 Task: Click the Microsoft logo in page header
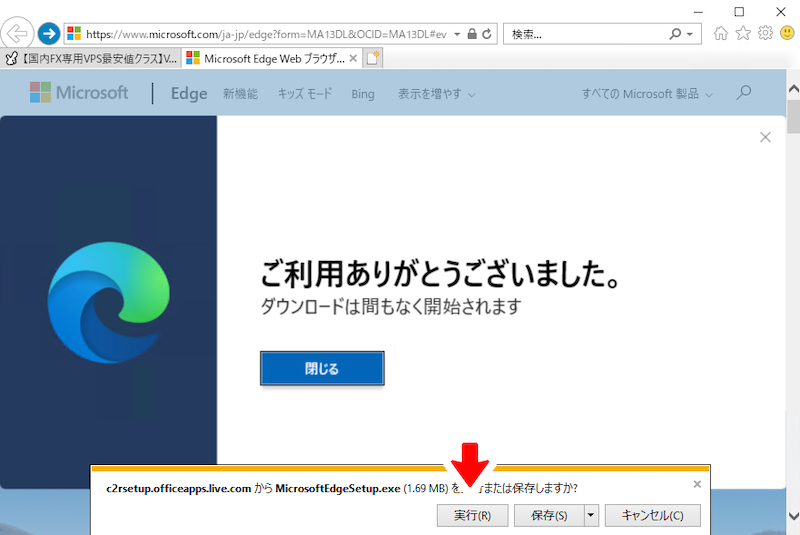(x=79, y=93)
